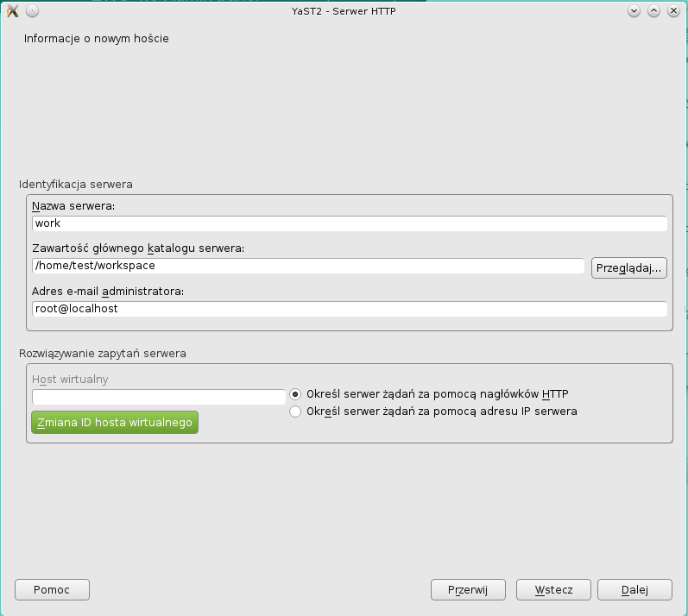
Task: Minimize the YaST2 Serwer HTTP window
Action: coord(634,11)
